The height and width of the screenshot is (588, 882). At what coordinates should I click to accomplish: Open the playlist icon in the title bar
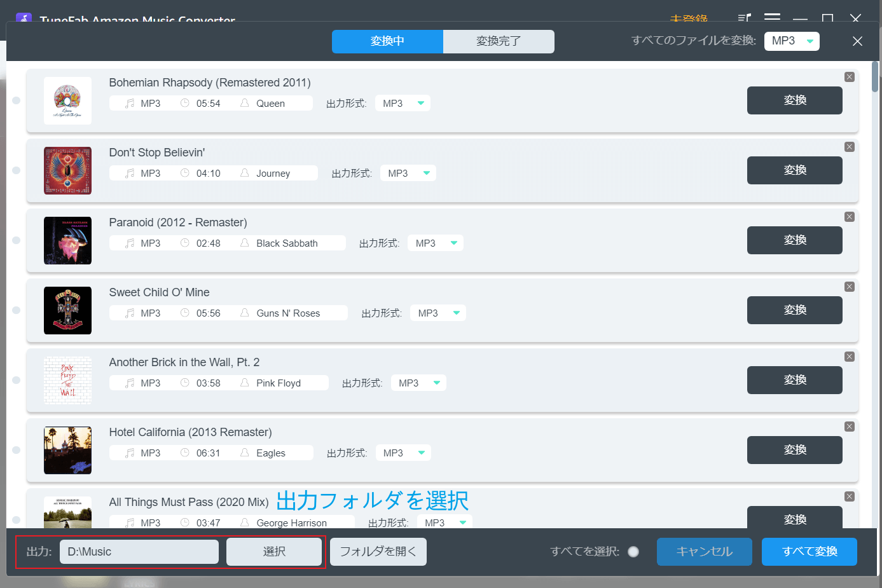click(744, 18)
